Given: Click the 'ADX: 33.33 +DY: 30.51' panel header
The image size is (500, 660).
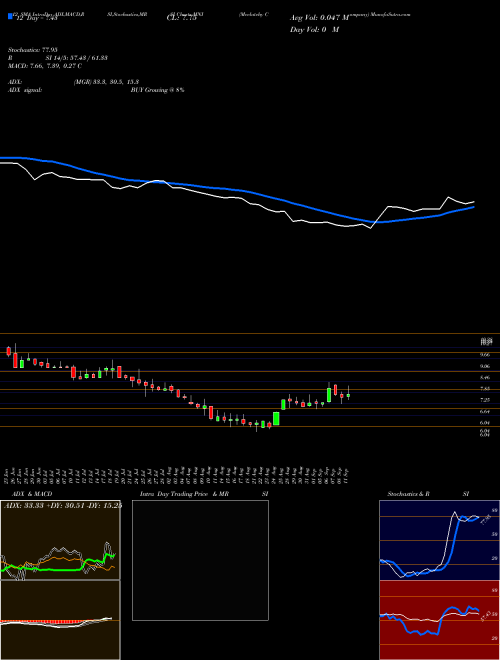Looking at the screenshot, I should 63,506.
